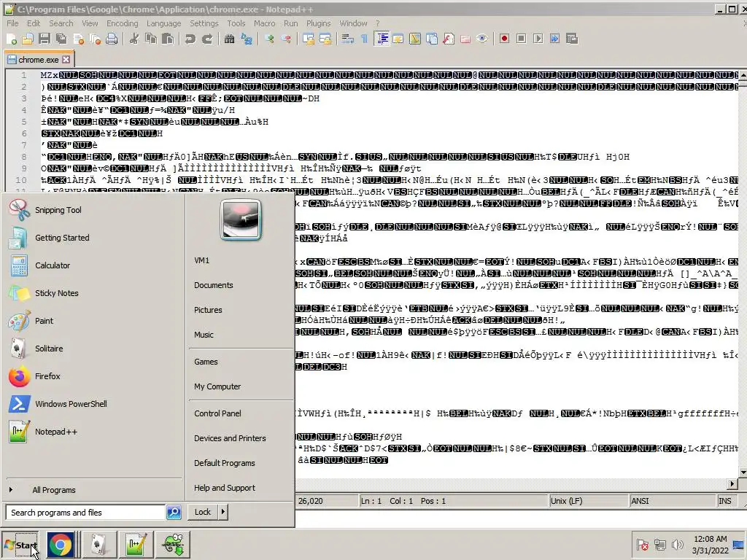Close the chrome.exe tab via its X

[x=66, y=60]
